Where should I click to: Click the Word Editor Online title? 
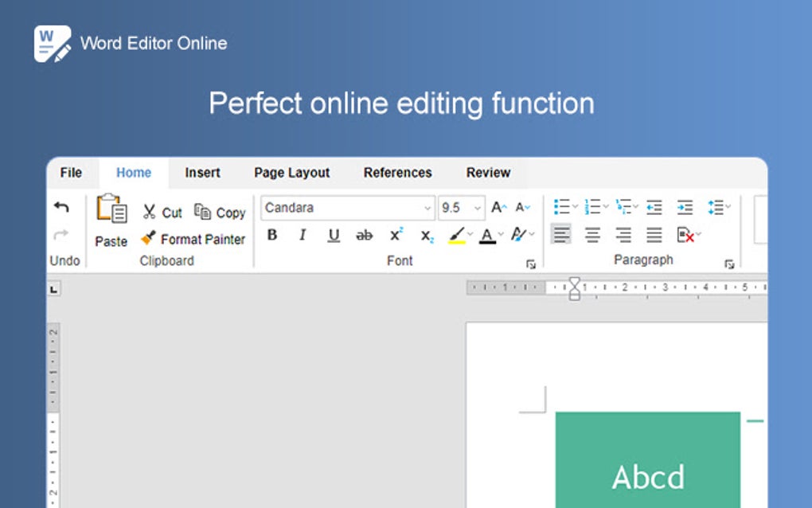(x=154, y=43)
